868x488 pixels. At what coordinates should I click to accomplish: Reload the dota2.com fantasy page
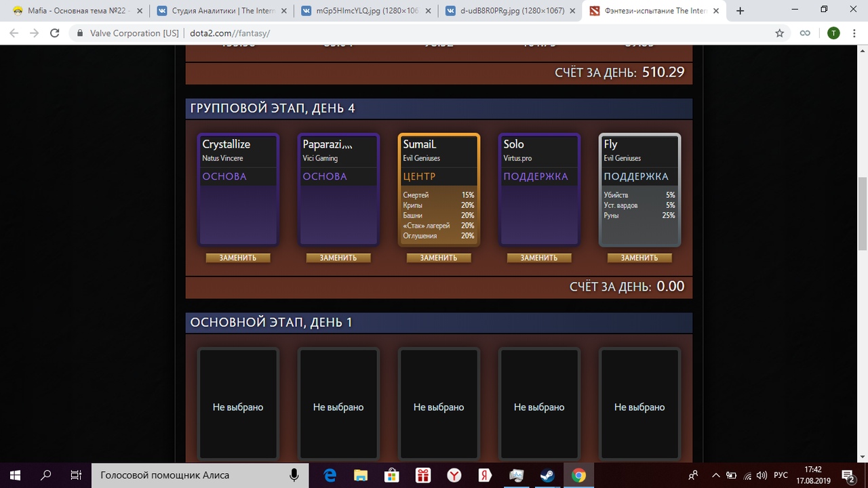coord(55,33)
